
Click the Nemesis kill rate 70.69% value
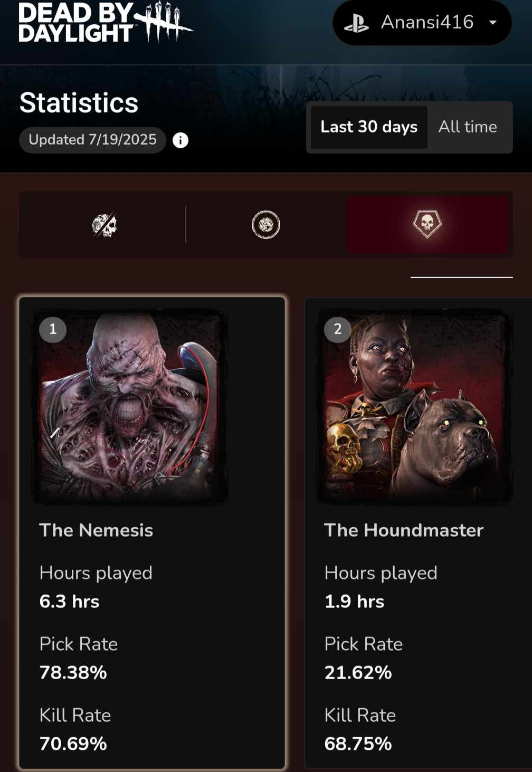(73, 744)
